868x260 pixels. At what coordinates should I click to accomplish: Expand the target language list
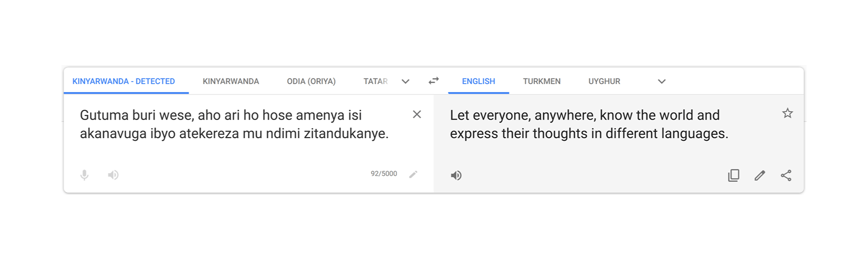coord(661,81)
